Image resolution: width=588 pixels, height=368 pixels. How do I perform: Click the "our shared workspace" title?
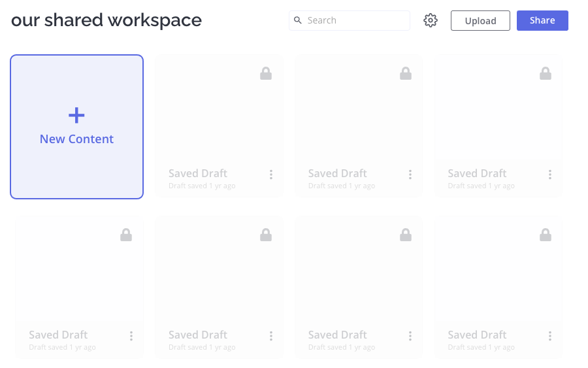click(106, 20)
